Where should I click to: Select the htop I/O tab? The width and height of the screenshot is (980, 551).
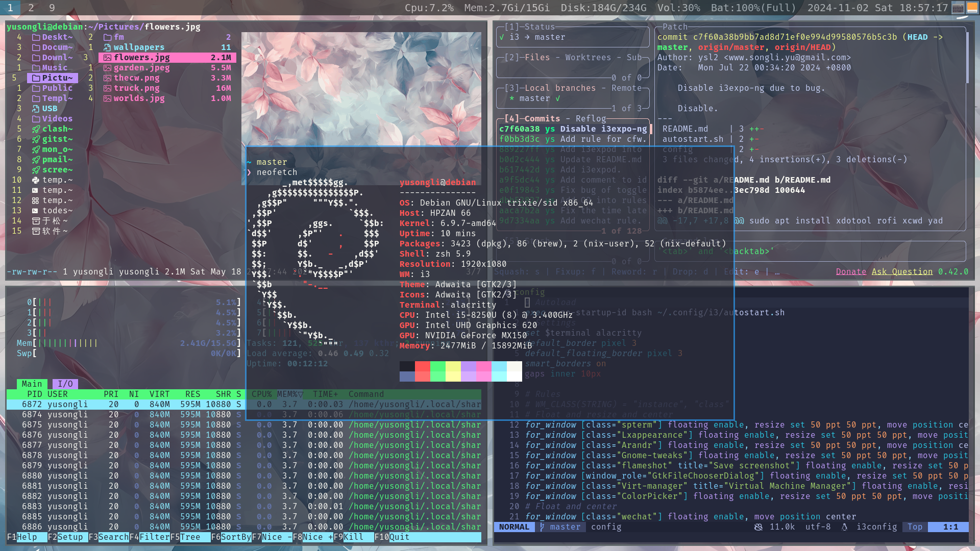(x=65, y=384)
